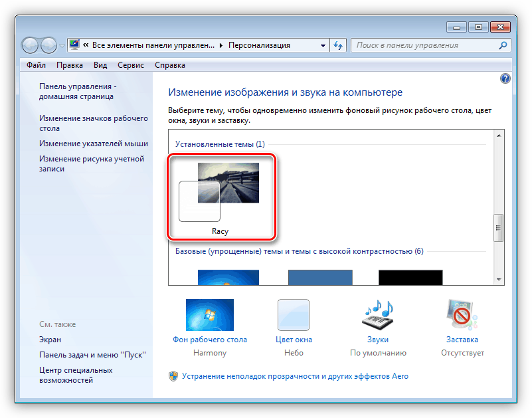
Task: Click the Цвет окна color swatch
Action: [294, 315]
